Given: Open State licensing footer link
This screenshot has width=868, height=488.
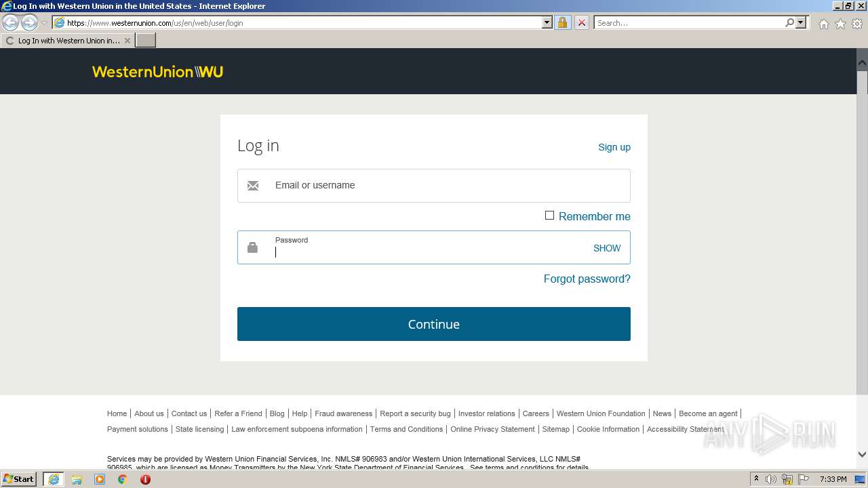Looking at the screenshot, I should coord(199,429).
